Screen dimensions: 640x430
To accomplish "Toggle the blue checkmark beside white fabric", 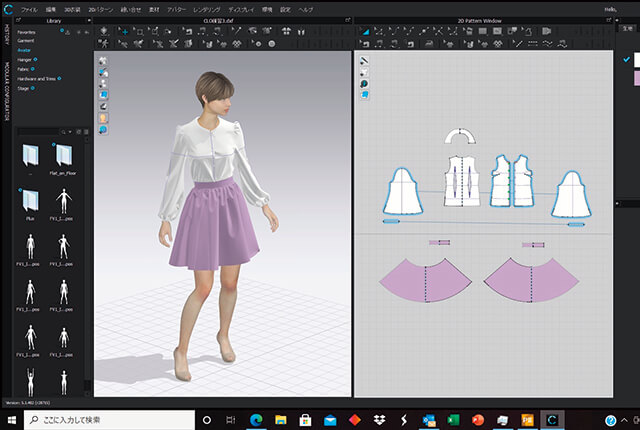I will [629, 60].
